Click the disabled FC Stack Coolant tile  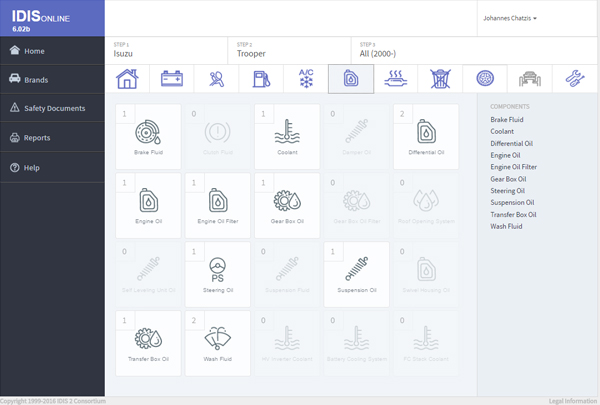[426, 343]
